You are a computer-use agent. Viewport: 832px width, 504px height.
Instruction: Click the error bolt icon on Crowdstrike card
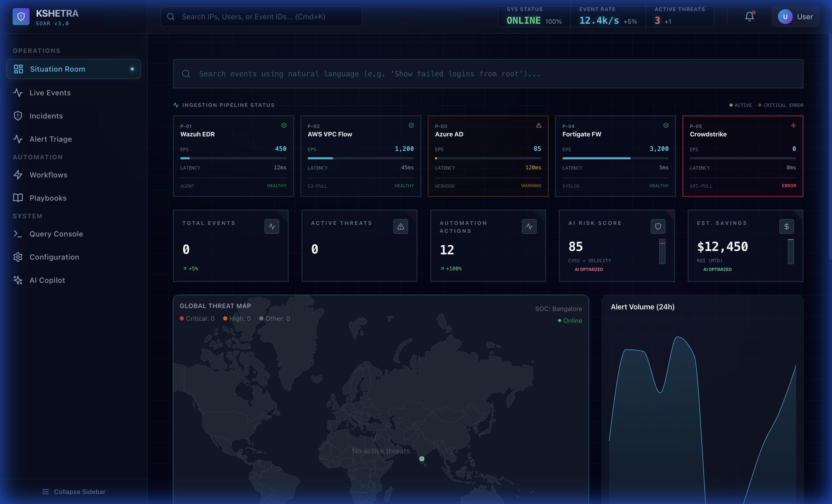[x=793, y=125]
